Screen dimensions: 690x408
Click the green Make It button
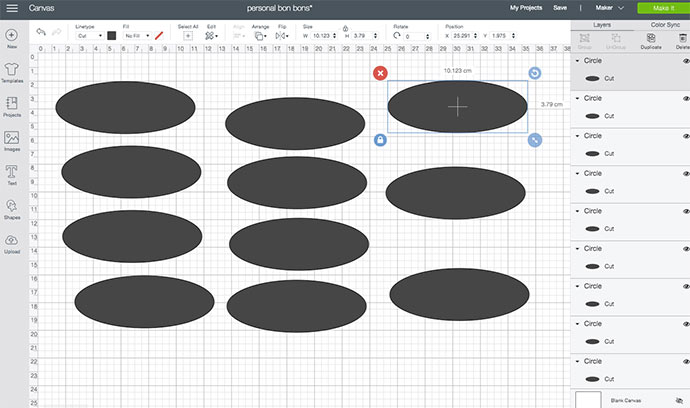[664, 8]
